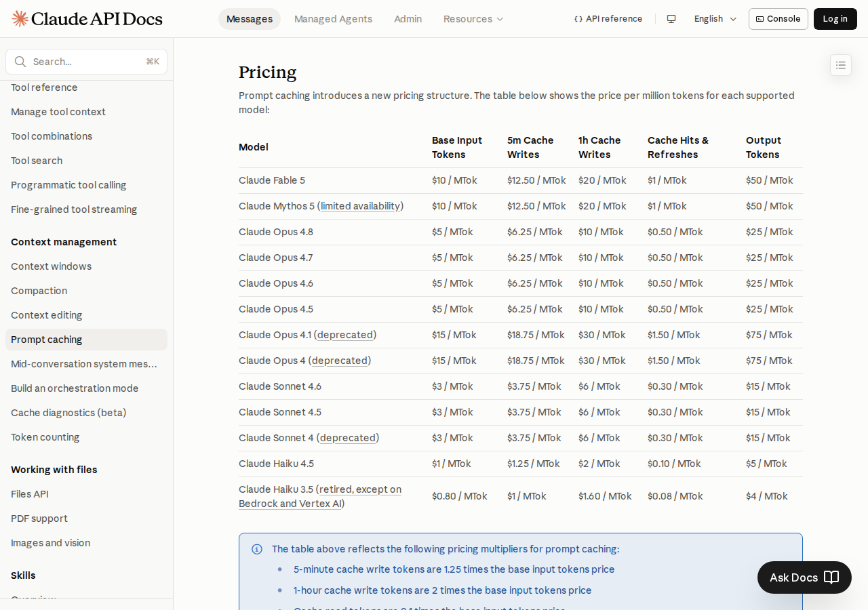Open Images and vision page
This screenshot has height=610, width=868.
pyautogui.click(x=86, y=543)
